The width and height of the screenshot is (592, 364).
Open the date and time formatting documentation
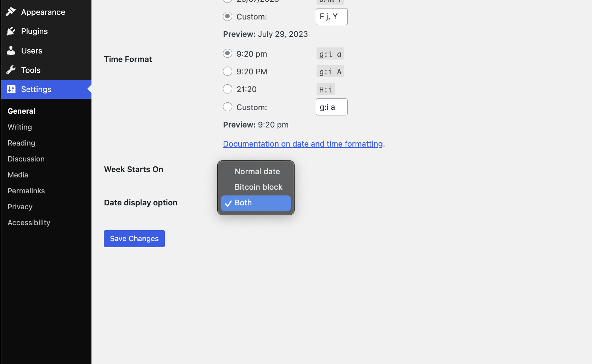pyautogui.click(x=303, y=144)
